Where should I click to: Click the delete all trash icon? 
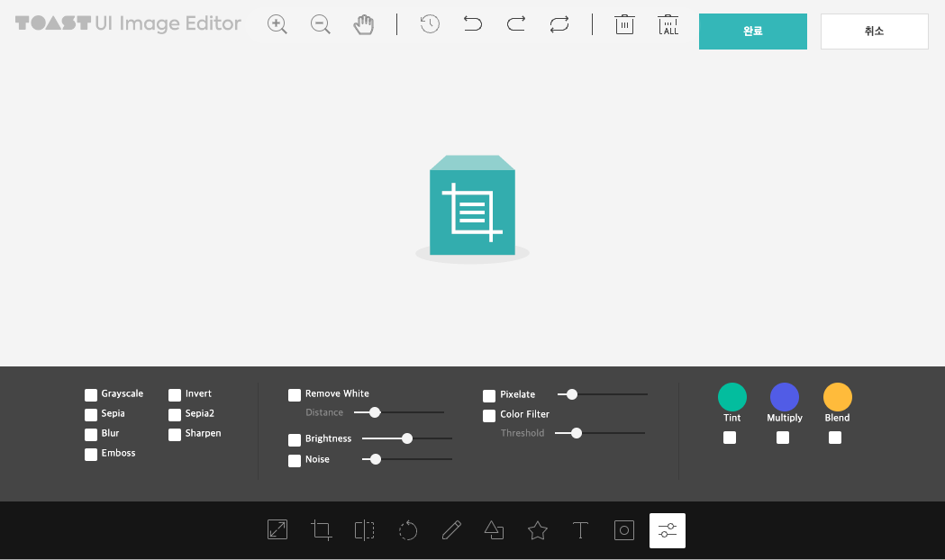[x=668, y=24]
